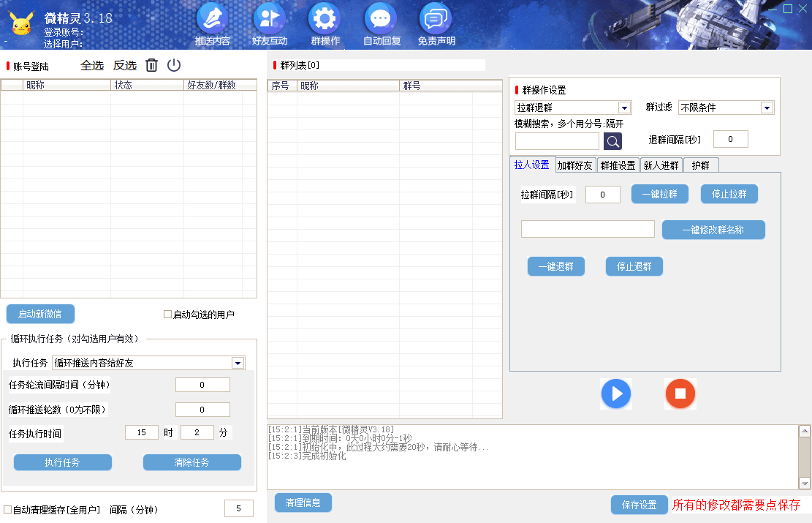The image size is (812, 523).
Task: Click the 模糊搜索 text field
Action: click(x=557, y=141)
